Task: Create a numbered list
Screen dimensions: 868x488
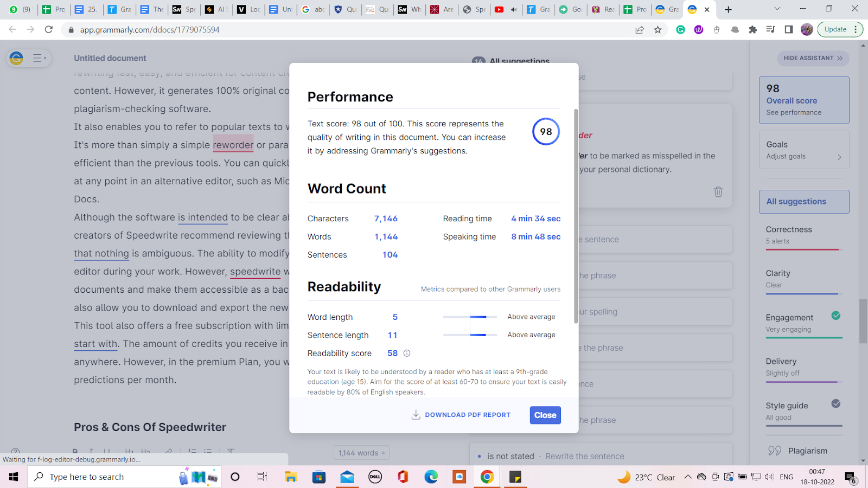Action: click(192, 452)
